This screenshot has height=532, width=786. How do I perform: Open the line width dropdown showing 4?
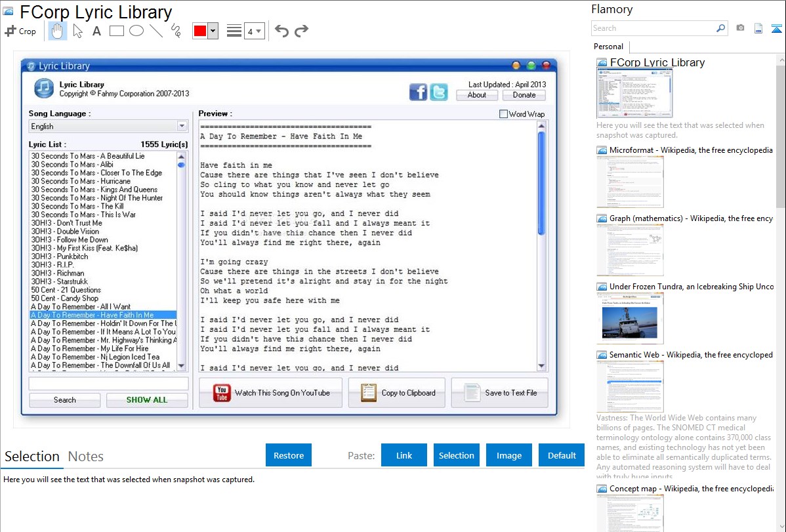click(254, 31)
